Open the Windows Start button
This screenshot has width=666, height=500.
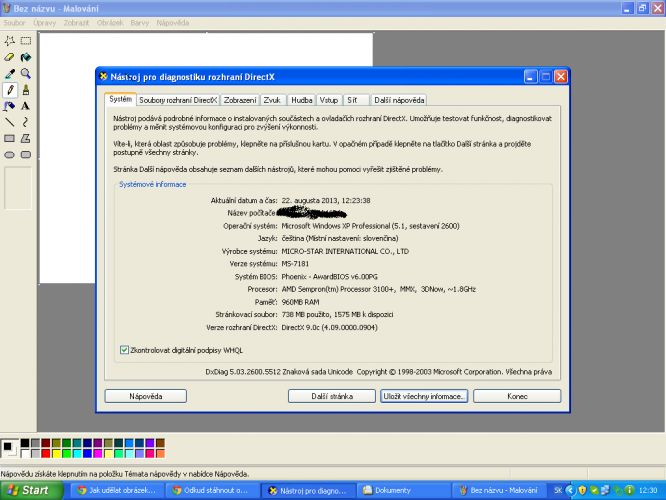click(x=31, y=490)
